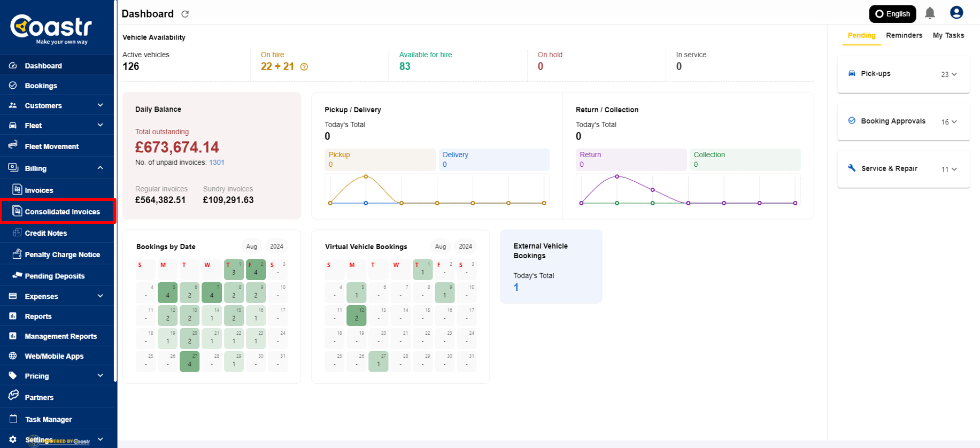The height and width of the screenshot is (448, 980).
Task: Open the 1301 unpaid invoices link
Action: (217, 163)
